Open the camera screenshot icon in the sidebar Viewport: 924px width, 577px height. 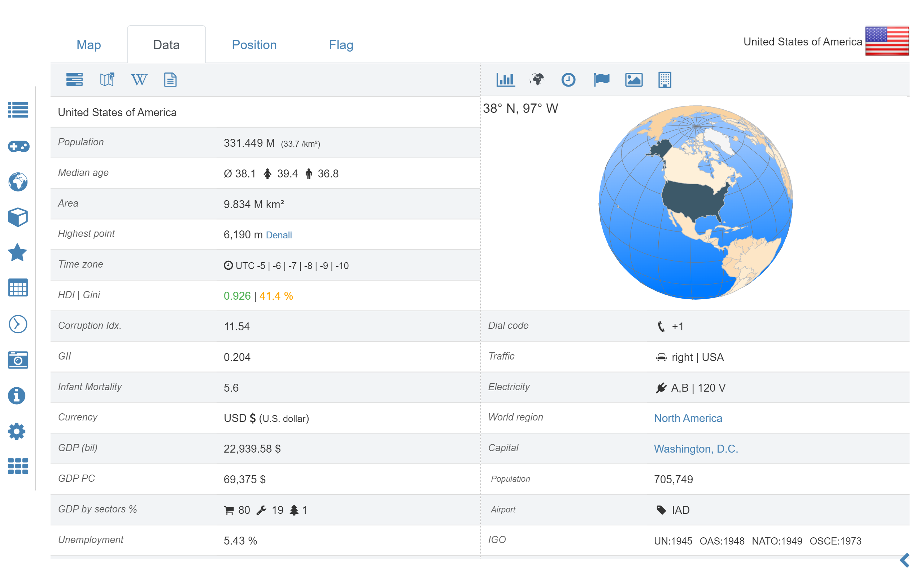click(18, 360)
